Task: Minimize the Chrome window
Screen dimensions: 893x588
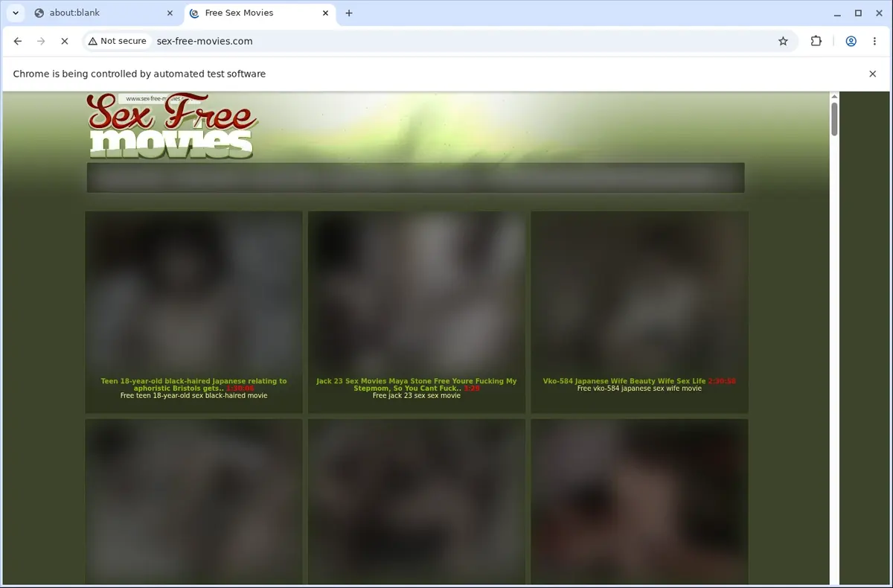Action: click(838, 13)
